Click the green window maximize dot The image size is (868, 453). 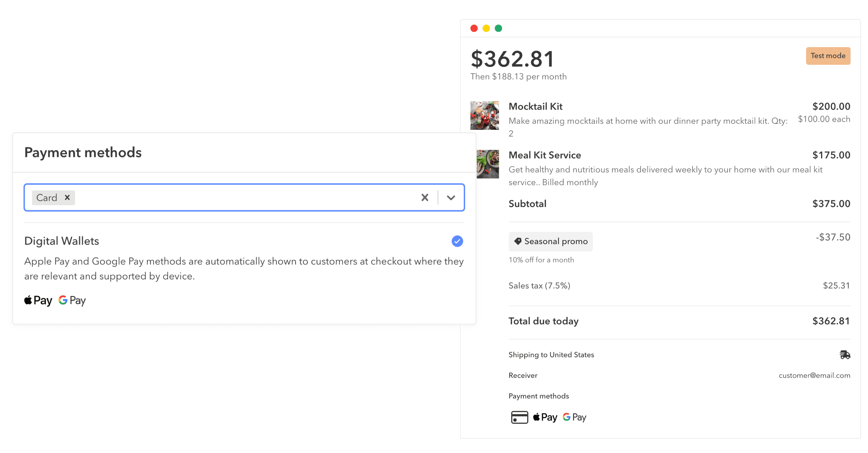coord(498,28)
